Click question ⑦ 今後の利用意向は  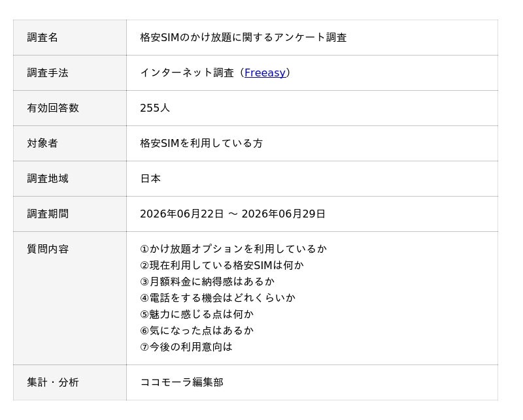pos(186,347)
